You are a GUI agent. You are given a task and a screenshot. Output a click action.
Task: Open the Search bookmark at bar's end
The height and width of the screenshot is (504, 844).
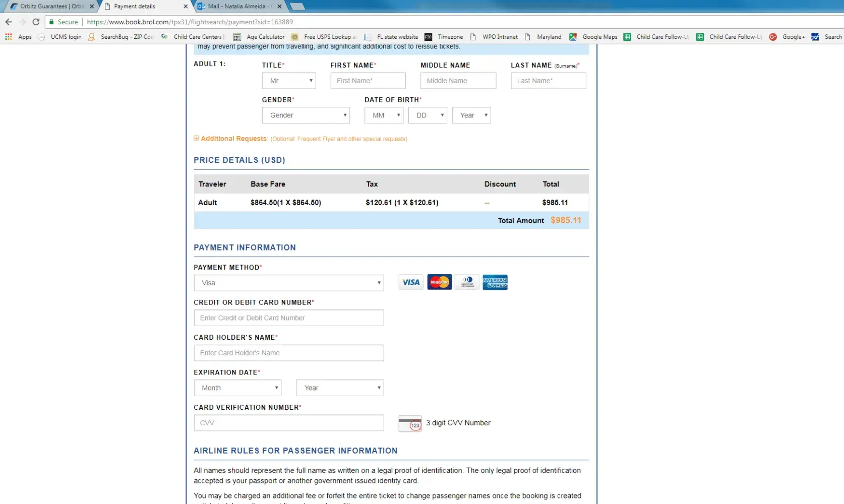tap(827, 37)
